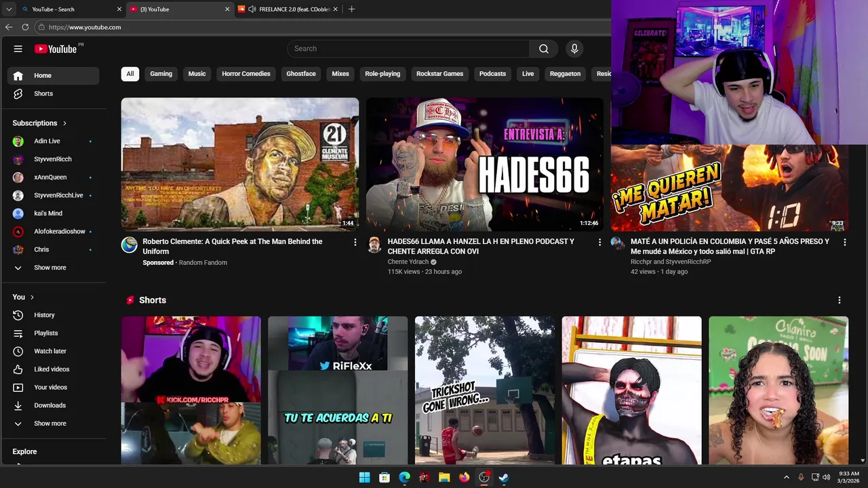Open File Explorer from taskbar
Viewport: 868px width, 488px height.
[444, 477]
